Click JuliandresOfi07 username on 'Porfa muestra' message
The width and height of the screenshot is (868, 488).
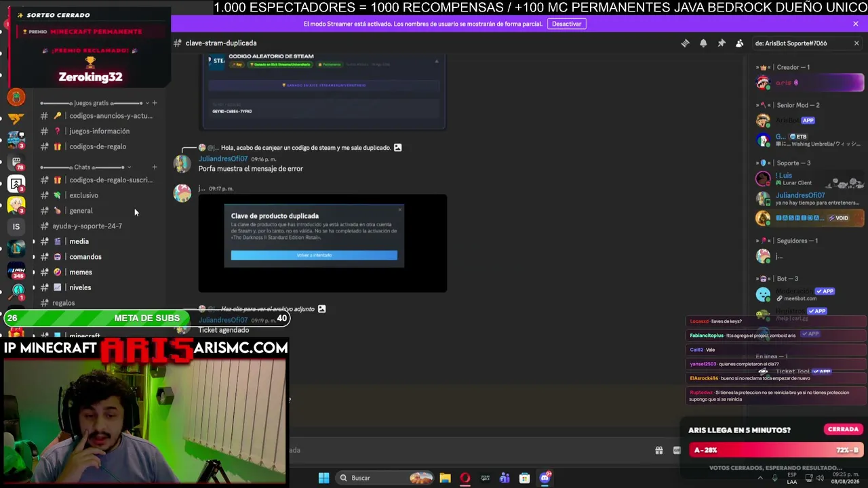[223, 159]
